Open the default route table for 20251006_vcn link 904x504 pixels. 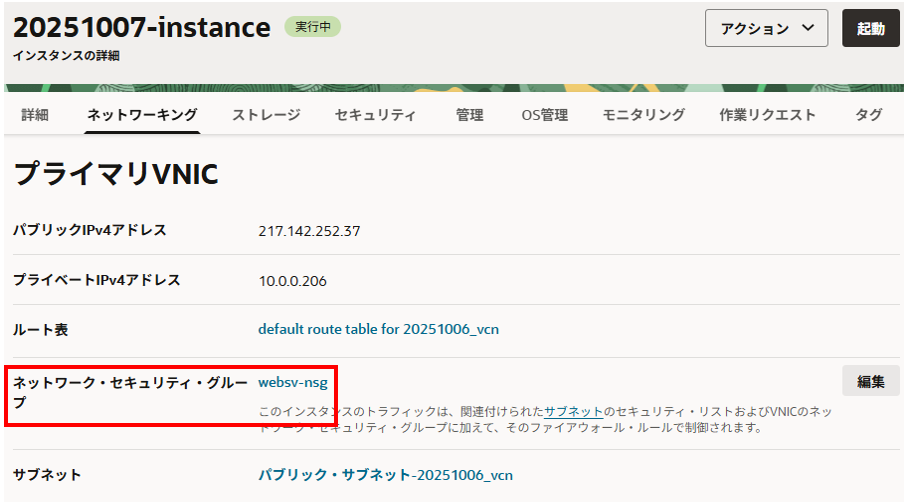386,328
